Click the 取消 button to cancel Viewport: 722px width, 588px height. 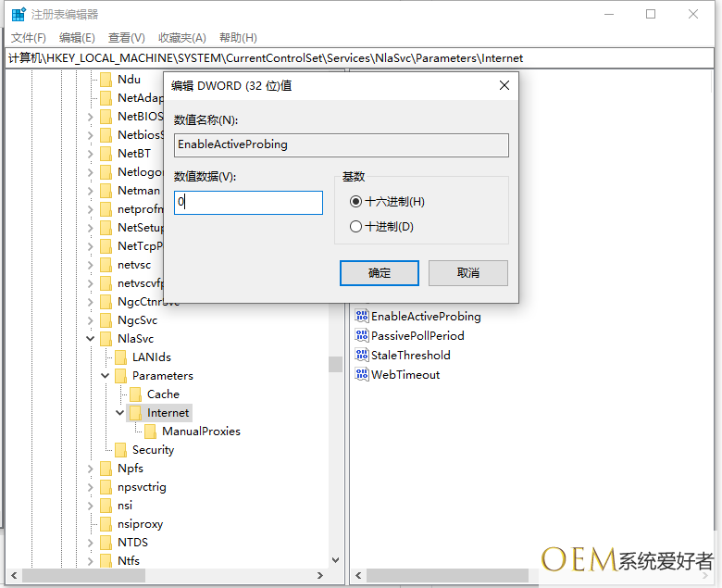tap(468, 273)
